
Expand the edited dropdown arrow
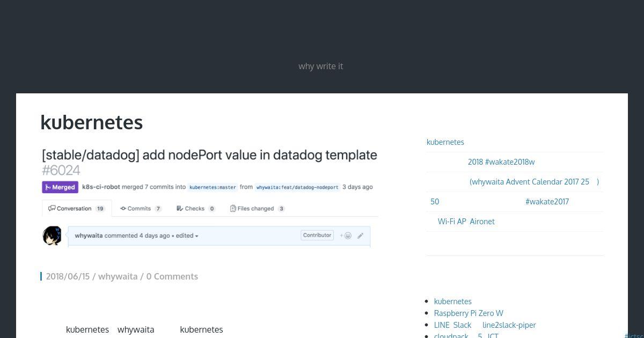coord(196,236)
